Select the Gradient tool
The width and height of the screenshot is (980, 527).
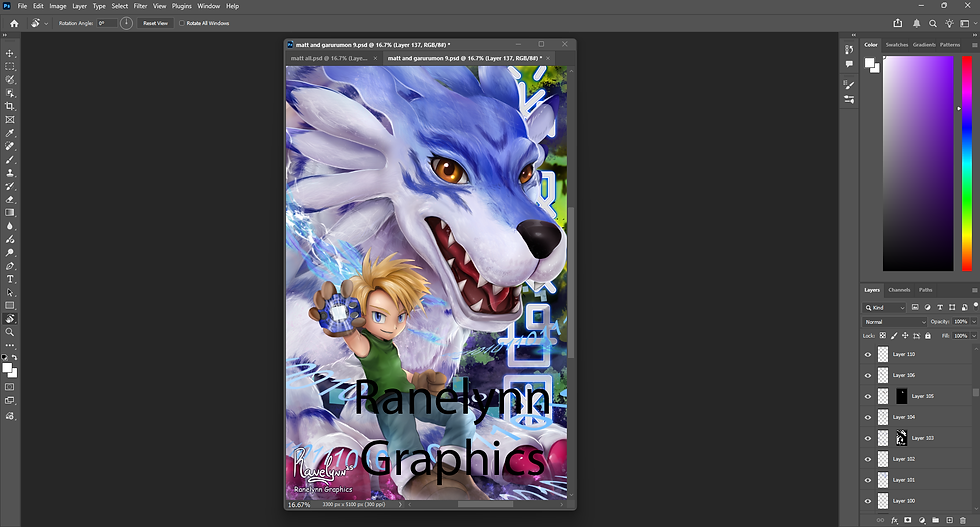(x=10, y=213)
